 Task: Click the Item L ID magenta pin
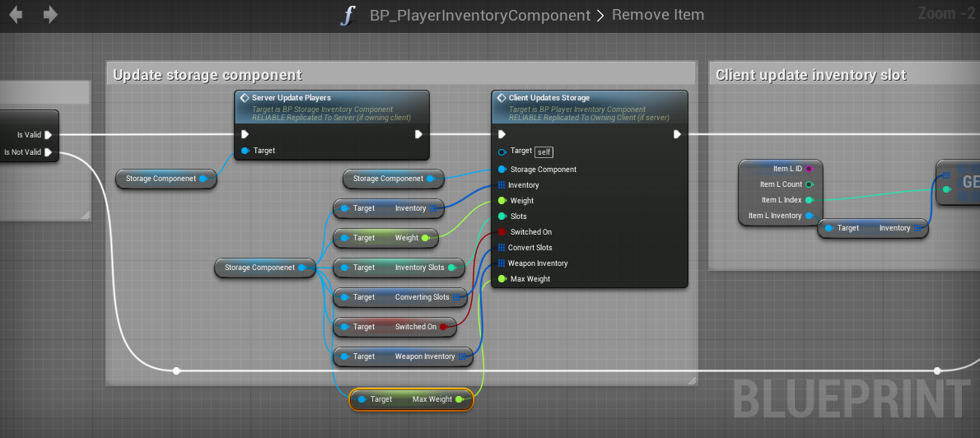coord(809,169)
